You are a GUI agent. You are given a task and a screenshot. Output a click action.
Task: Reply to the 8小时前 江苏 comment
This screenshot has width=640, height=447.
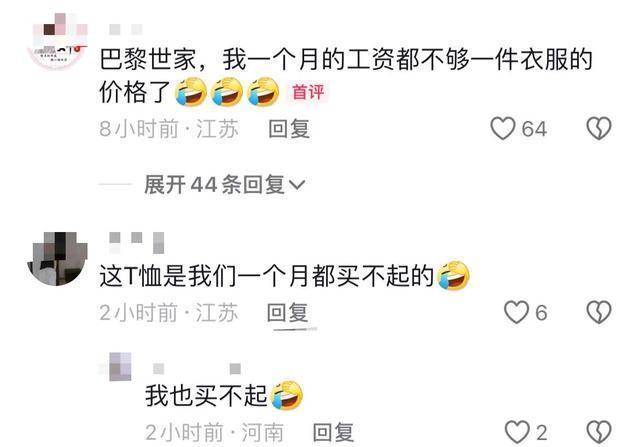point(289,129)
